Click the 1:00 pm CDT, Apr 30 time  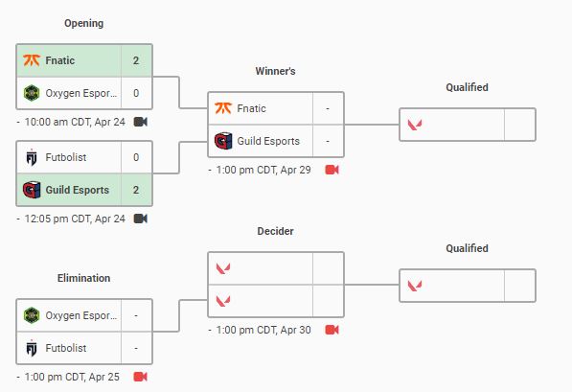coord(263,330)
